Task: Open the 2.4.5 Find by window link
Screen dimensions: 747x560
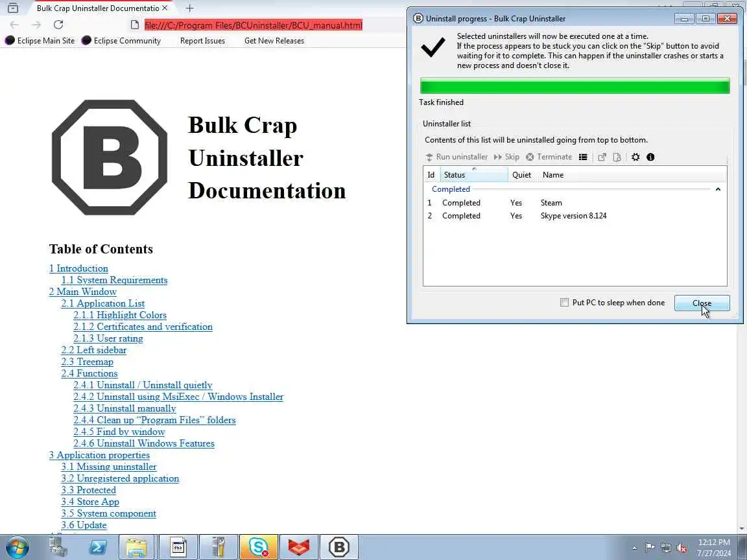Action: [119, 432]
